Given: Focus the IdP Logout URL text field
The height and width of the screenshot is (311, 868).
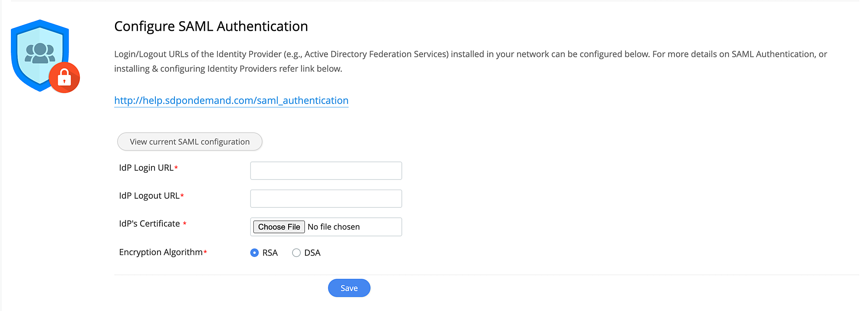Looking at the screenshot, I should (x=326, y=199).
